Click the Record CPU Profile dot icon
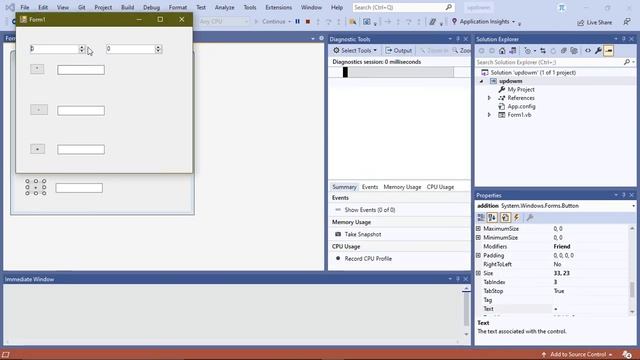 point(338,258)
